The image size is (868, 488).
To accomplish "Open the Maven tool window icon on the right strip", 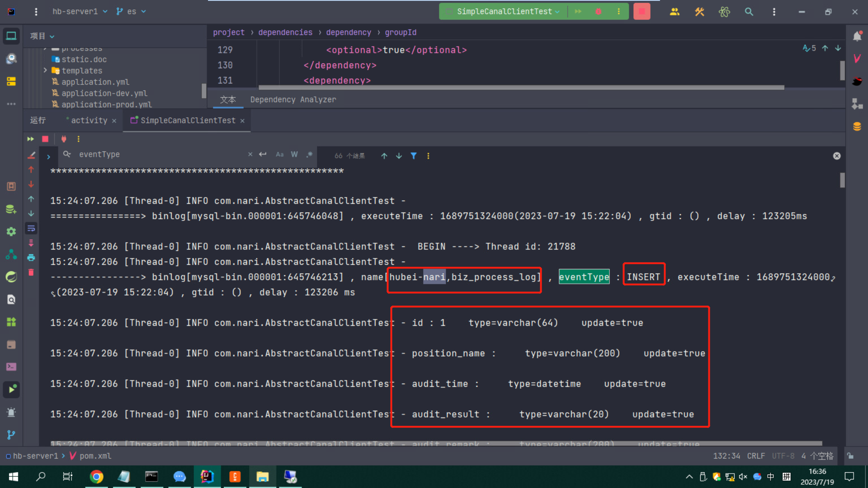I will (x=857, y=58).
